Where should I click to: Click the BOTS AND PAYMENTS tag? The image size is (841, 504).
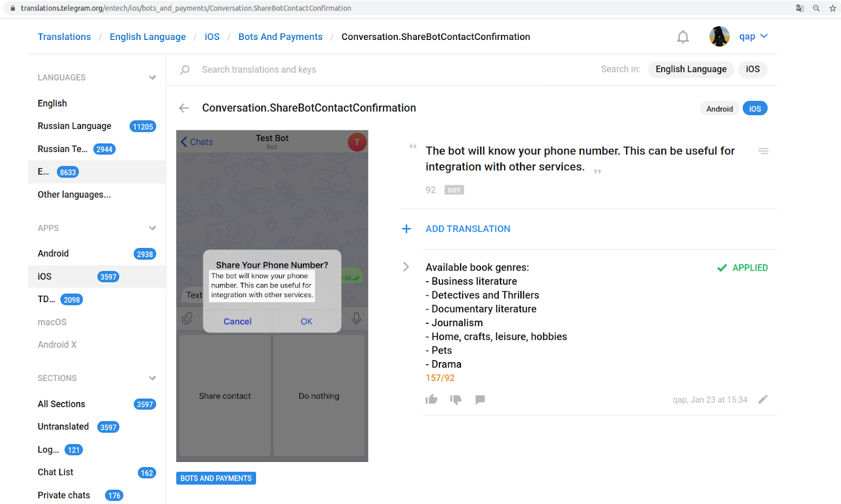pyautogui.click(x=216, y=478)
